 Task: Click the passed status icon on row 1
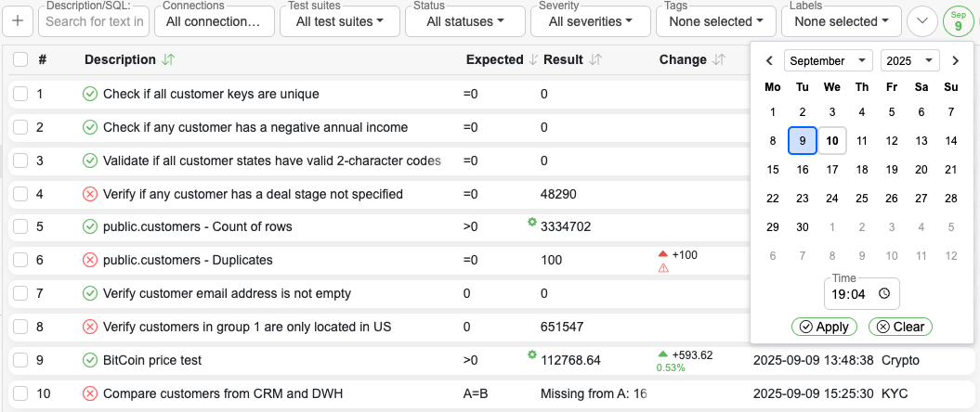coord(90,94)
